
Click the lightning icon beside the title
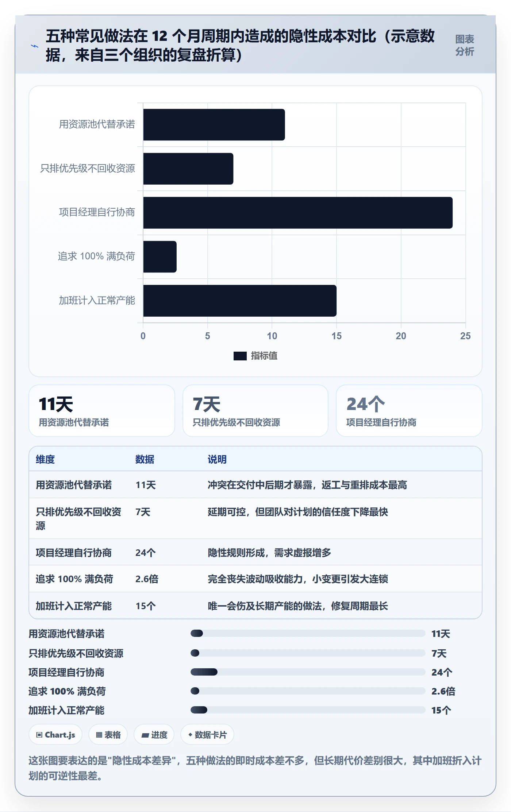[x=34, y=46]
